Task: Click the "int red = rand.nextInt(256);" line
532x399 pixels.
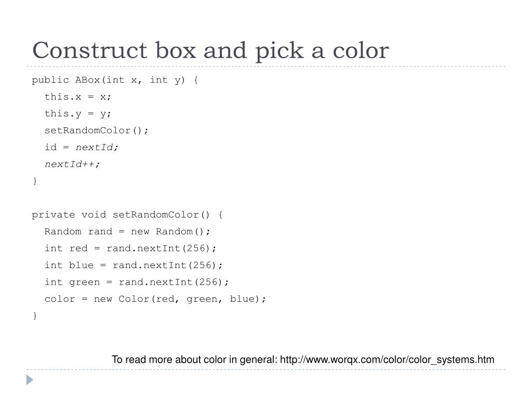Action: (x=130, y=248)
